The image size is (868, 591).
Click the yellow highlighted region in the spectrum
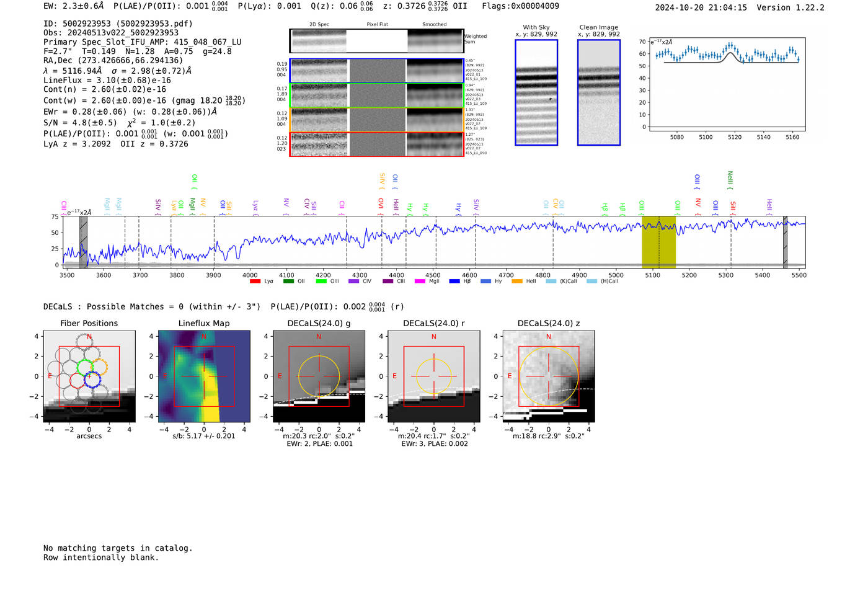click(x=658, y=242)
